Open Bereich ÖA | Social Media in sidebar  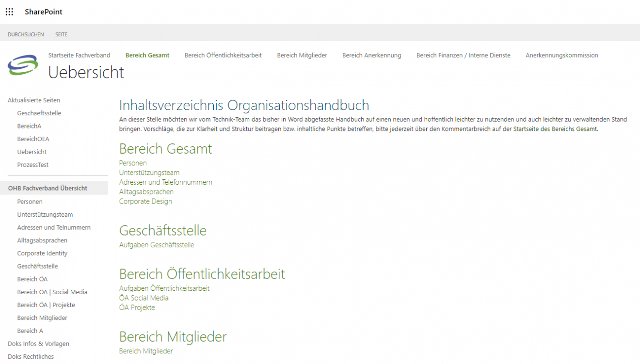(52, 292)
